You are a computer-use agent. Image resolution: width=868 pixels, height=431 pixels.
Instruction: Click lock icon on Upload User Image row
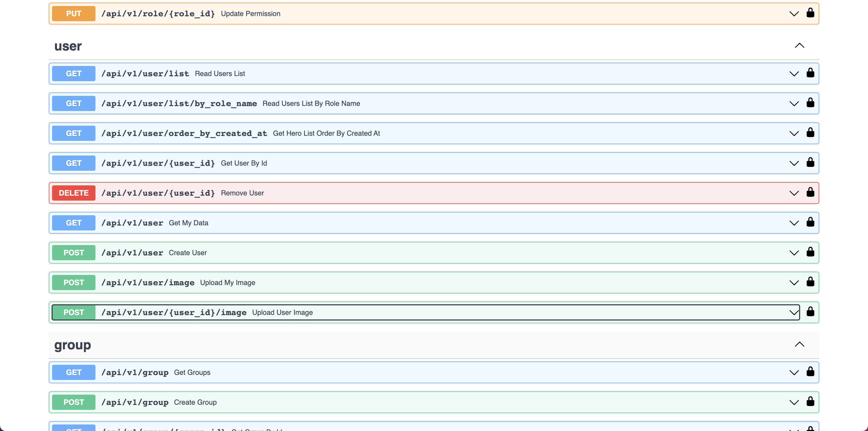click(810, 312)
